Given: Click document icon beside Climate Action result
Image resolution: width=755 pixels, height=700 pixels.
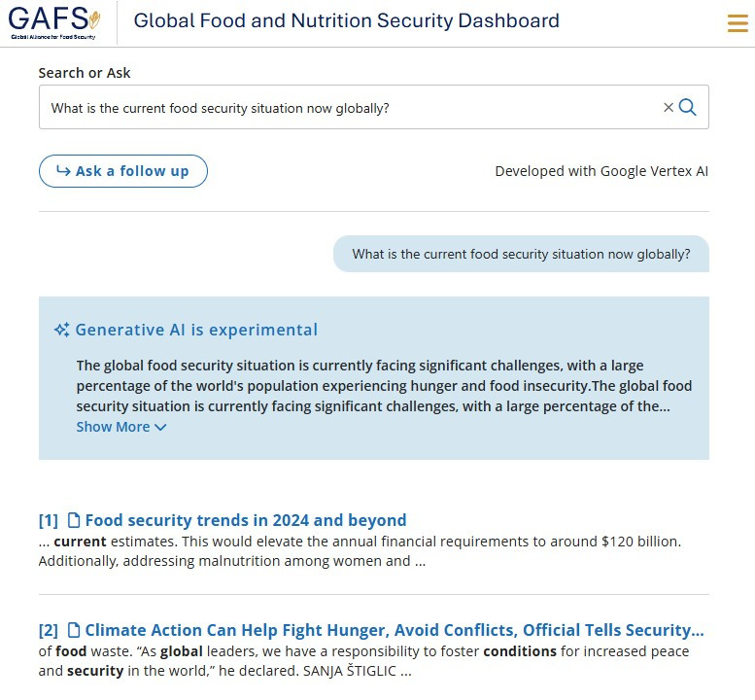Looking at the screenshot, I should click(73, 630).
